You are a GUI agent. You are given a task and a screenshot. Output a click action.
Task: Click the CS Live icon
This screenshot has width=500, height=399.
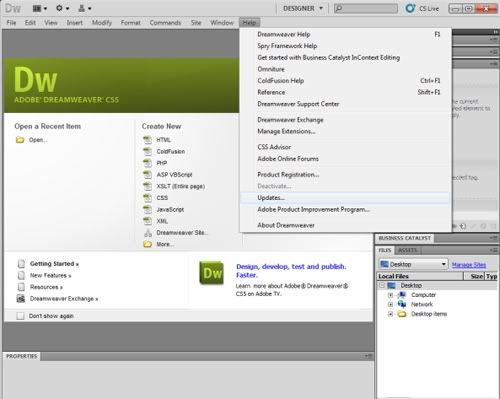coord(410,8)
